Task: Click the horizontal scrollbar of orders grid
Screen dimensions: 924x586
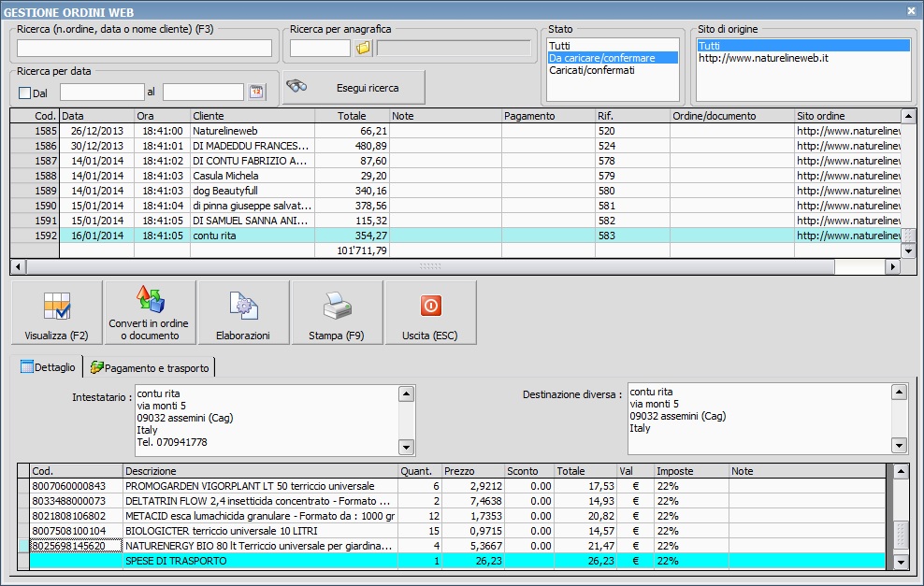Action: (x=430, y=266)
